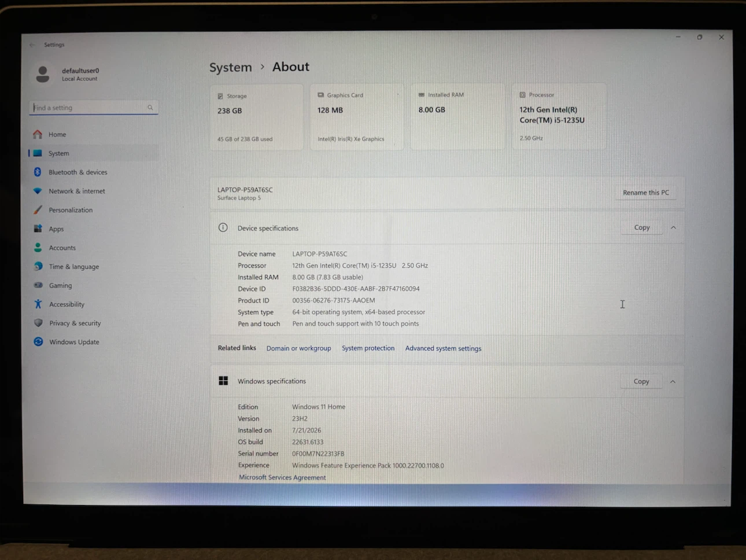Click the Processor i5-1235U card
The width and height of the screenshot is (746, 560).
(559, 116)
